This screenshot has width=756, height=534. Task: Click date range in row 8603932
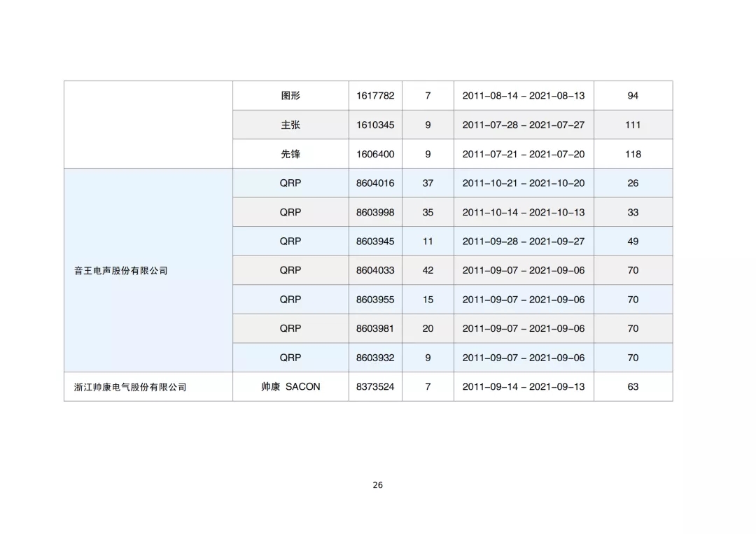(524, 358)
